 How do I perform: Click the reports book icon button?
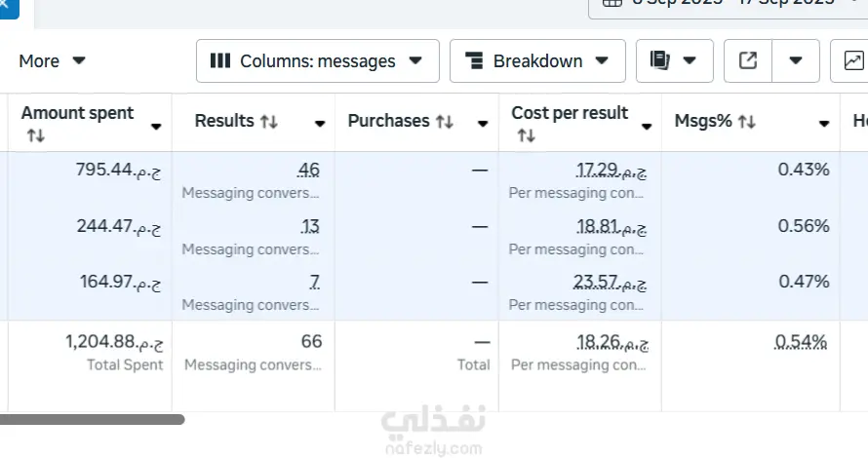(x=674, y=60)
